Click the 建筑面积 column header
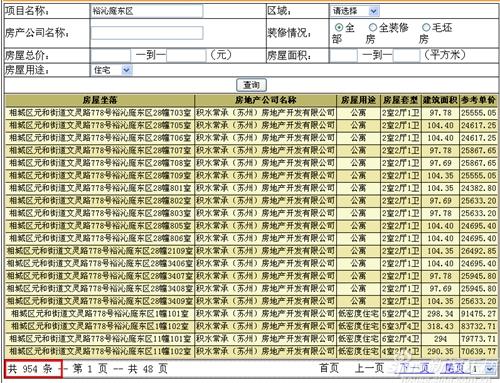500x383 pixels. 440,100
